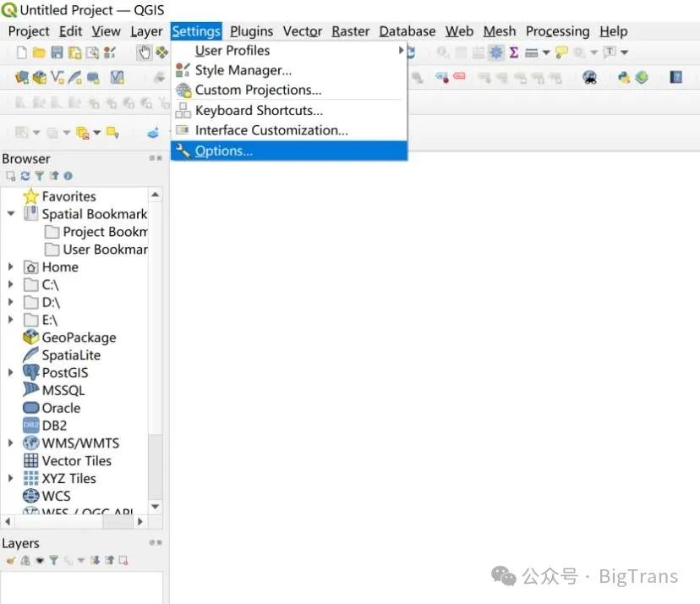Screen dimensions: 700x604
Task: Click the Browser scrollbar down arrow
Action: (x=156, y=507)
